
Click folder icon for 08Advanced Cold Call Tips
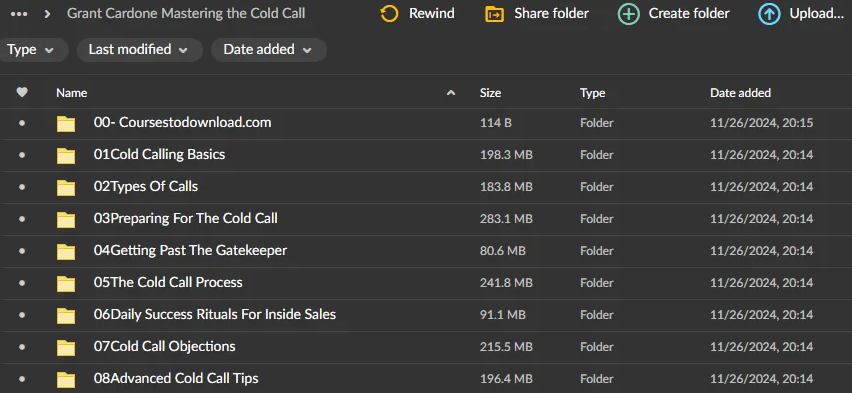pyautogui.click(x=66, y=379)
